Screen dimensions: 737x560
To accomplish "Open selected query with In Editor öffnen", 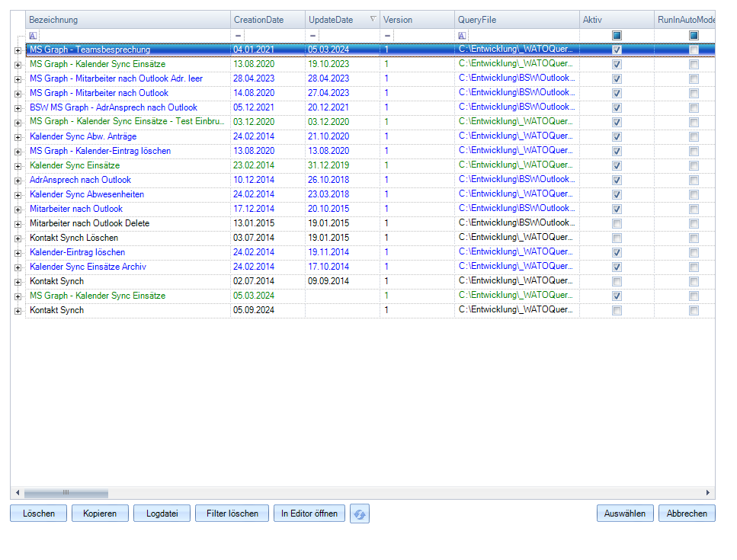I will (309, 514).
